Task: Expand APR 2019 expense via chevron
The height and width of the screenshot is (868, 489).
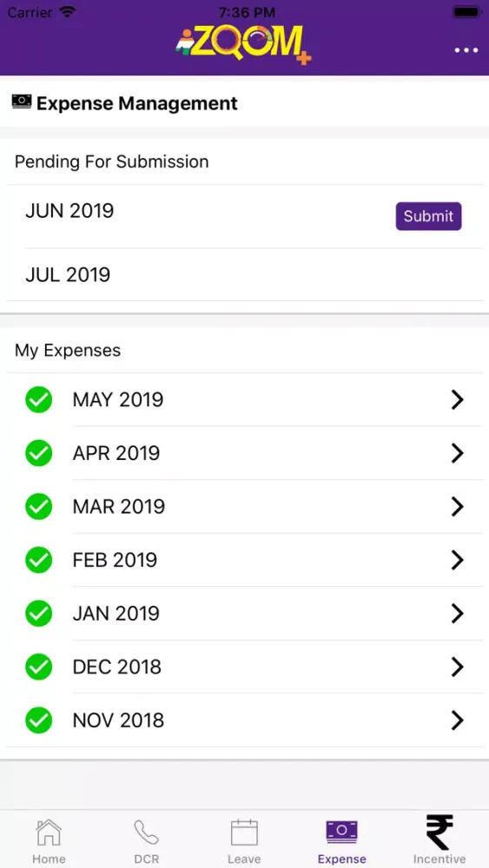Action: (x=457, y=453)
